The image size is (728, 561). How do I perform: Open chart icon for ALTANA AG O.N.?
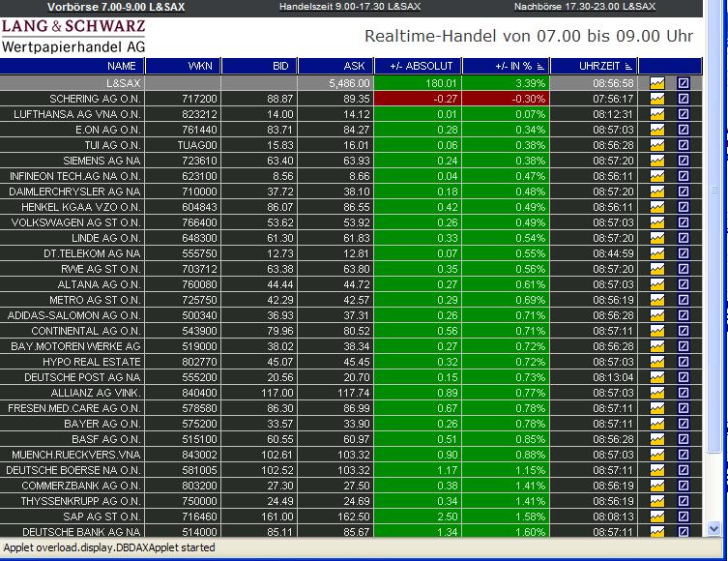click(657, 284)
